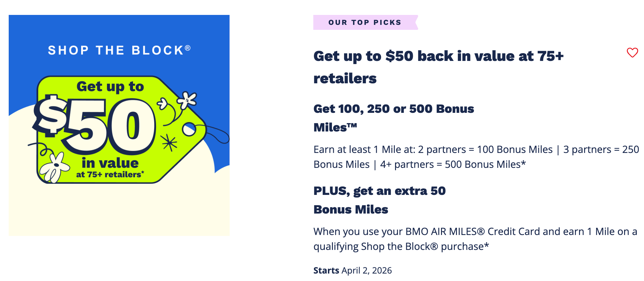Click the 'PLUS, get an extra 50' heading
Screen dimensions: 644x281
(379, 191)
